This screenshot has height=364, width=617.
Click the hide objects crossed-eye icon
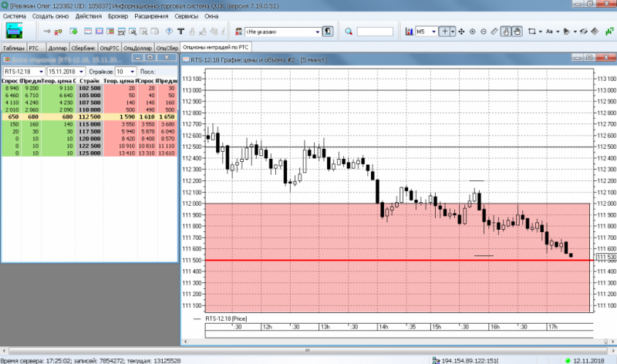click(x=584, y=32)
